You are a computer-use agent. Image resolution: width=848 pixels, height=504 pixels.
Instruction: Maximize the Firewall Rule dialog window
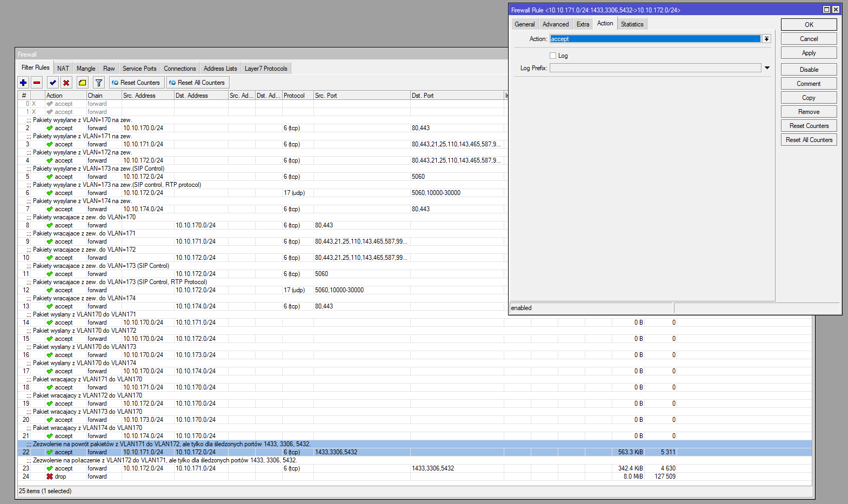click(826, 10)
